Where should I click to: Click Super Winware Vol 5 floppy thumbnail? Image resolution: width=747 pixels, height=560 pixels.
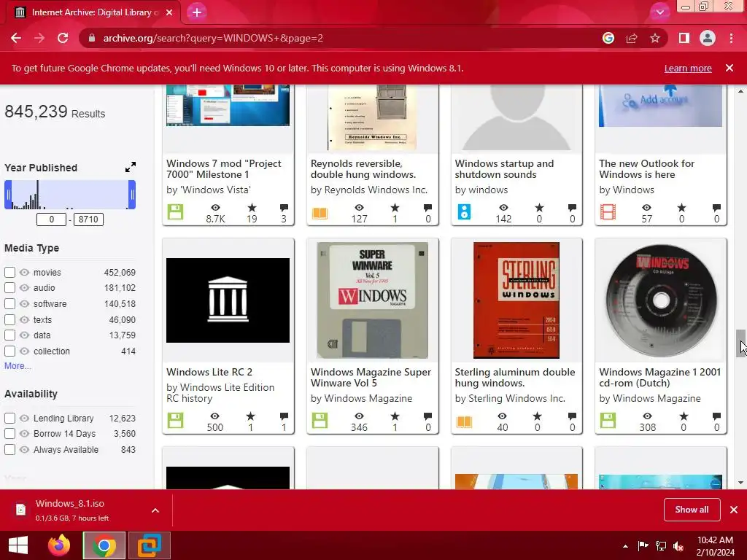pos(373,300)
